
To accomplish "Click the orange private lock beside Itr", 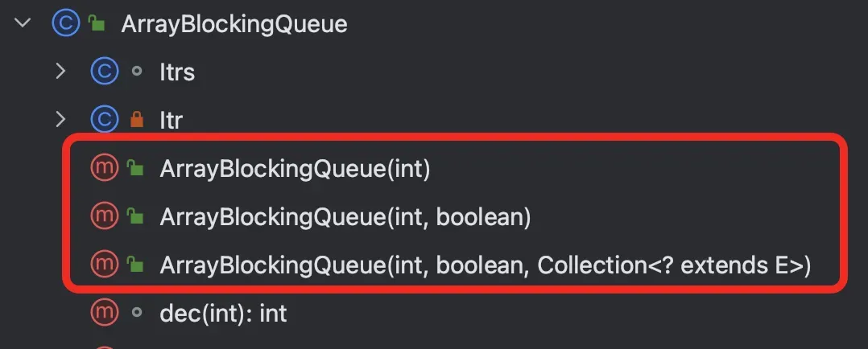I will [136, 121].
